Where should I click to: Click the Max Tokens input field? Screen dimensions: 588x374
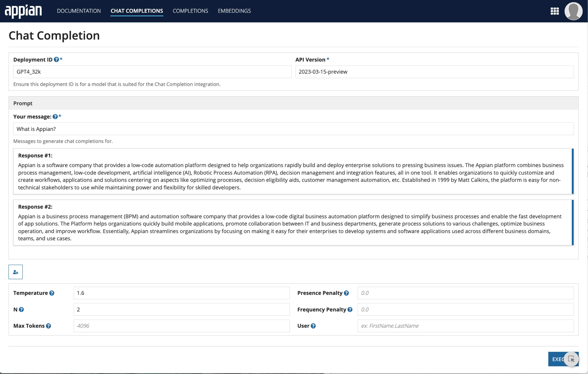(182, 326)
